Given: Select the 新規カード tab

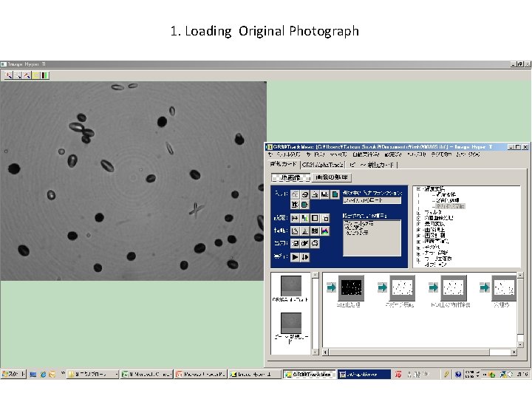Looking at the screenshot, I should pyautogui.click(x=283, y=165).
